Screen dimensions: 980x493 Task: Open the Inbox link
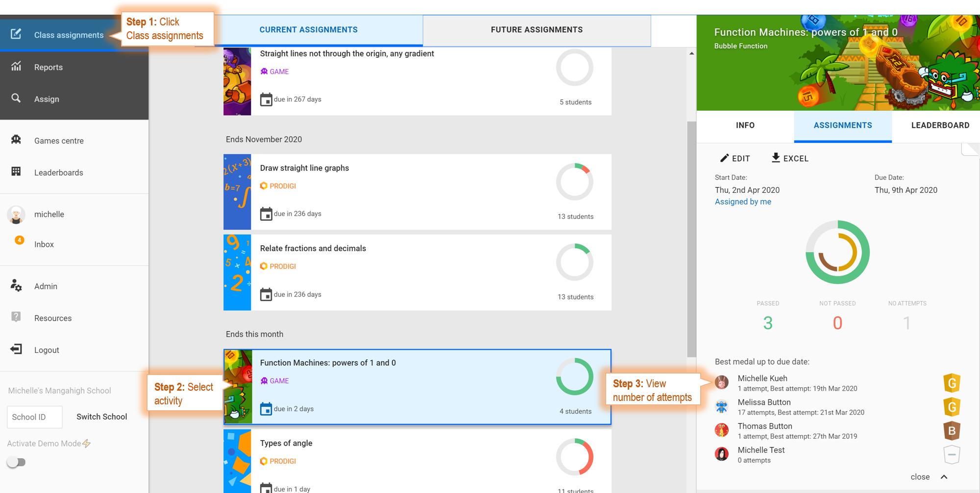pyautogui.click(x=44, y=244)
